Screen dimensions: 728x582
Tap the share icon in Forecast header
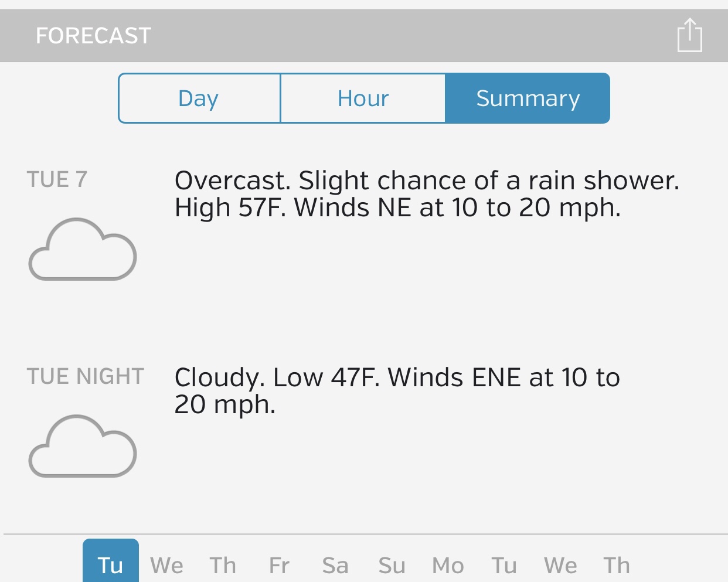click(689, 35)
